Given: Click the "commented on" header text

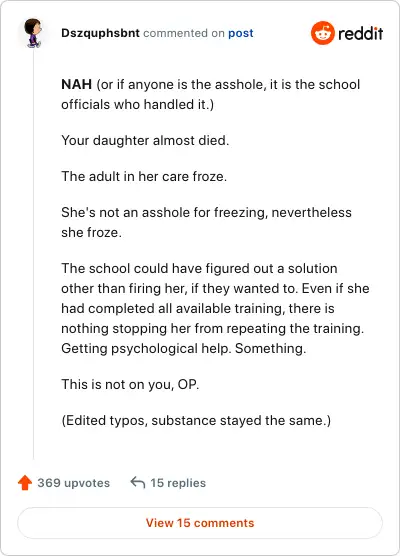Looking at the screenshot, I should click(x=184, y=33).
